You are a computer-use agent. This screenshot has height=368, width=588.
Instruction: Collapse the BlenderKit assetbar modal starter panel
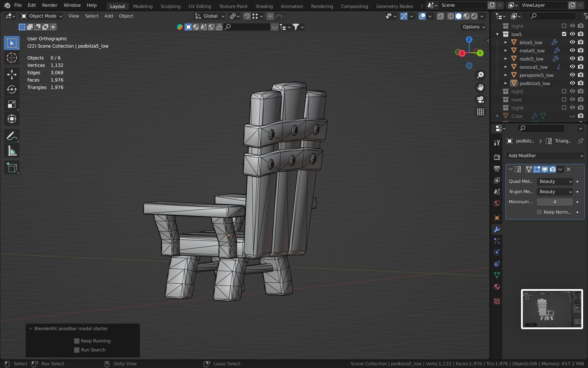[31, 329]
